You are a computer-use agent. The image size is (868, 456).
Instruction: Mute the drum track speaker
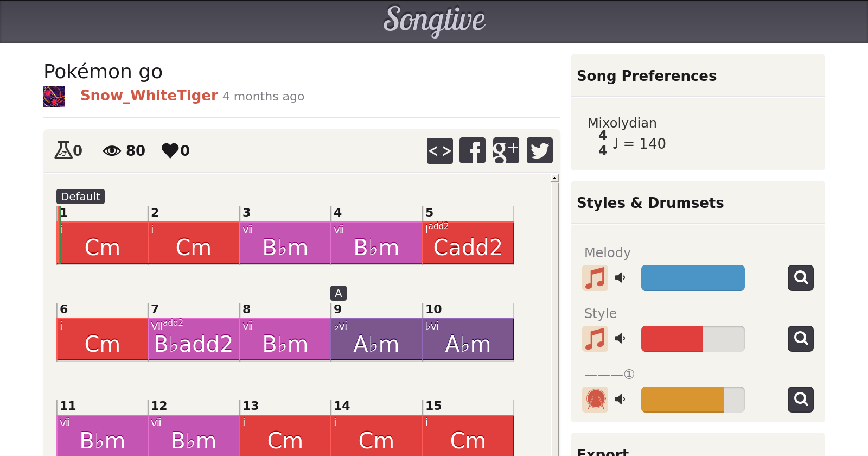tap(620, 400)
